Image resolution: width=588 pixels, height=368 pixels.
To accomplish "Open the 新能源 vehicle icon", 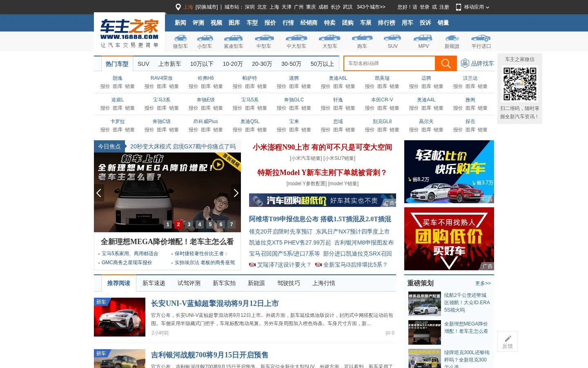I will point(452,38).
